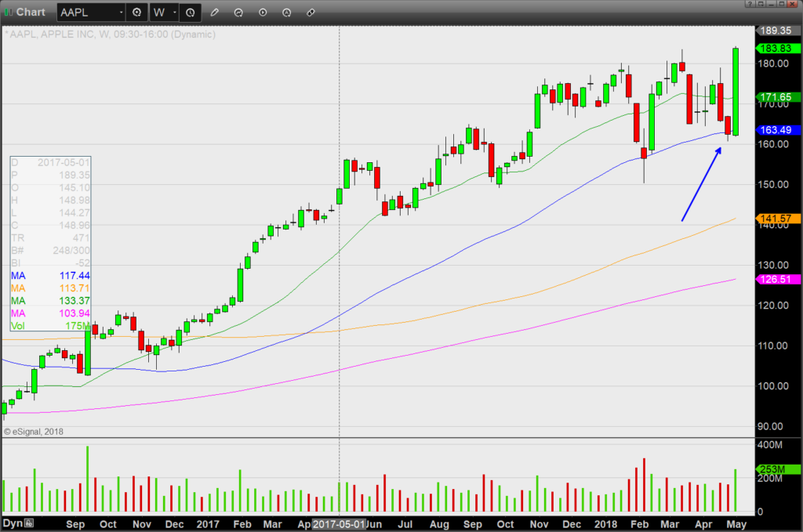803x532 pixels.
Task: Click the Dyn time scale label
Action: click(13, 523)
